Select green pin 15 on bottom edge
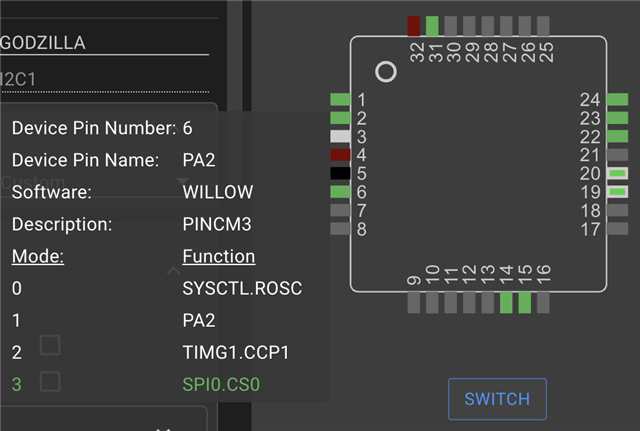The image size is (640, 431). [524, 303]
